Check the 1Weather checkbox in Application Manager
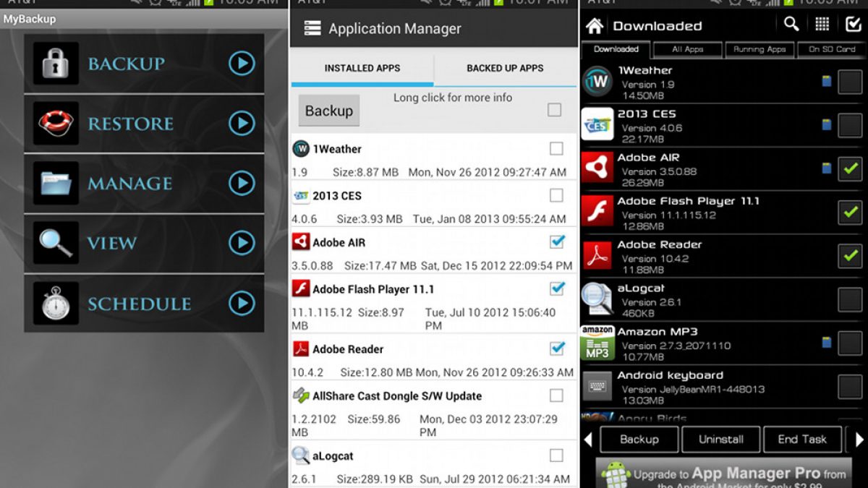868x488 pixels. coord(556,149)
